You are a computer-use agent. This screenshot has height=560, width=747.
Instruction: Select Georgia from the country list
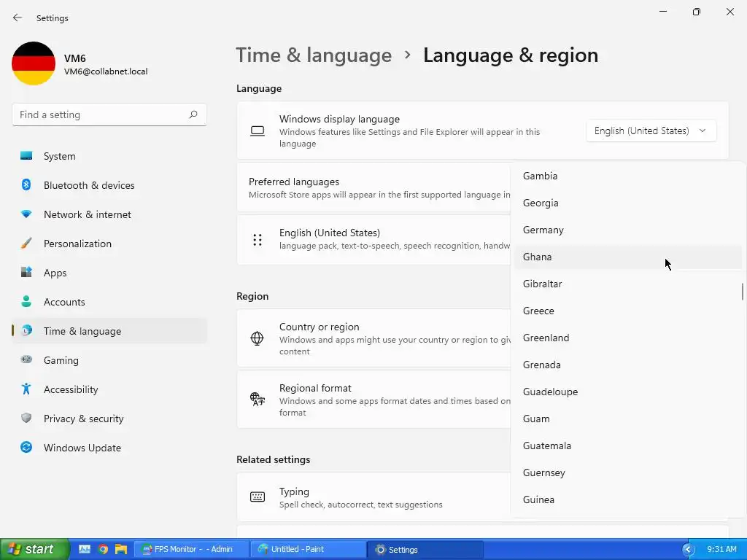[x=628, y=203]
